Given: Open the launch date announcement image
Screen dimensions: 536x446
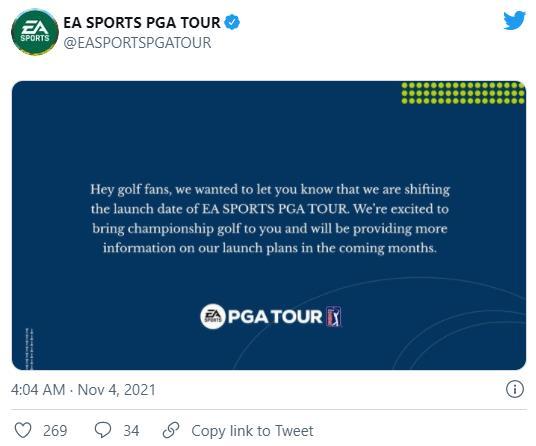Looking at the screenshot, I should tap(269, 225).
